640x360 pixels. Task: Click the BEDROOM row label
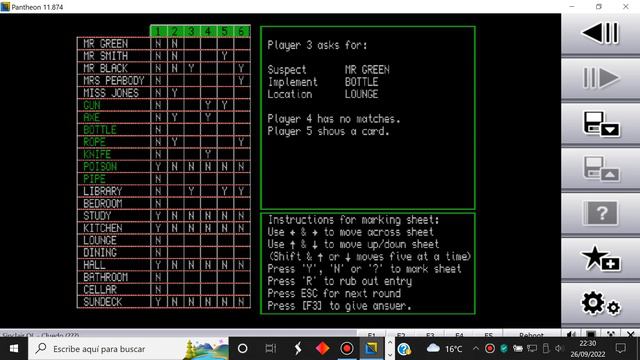[103, 203]
